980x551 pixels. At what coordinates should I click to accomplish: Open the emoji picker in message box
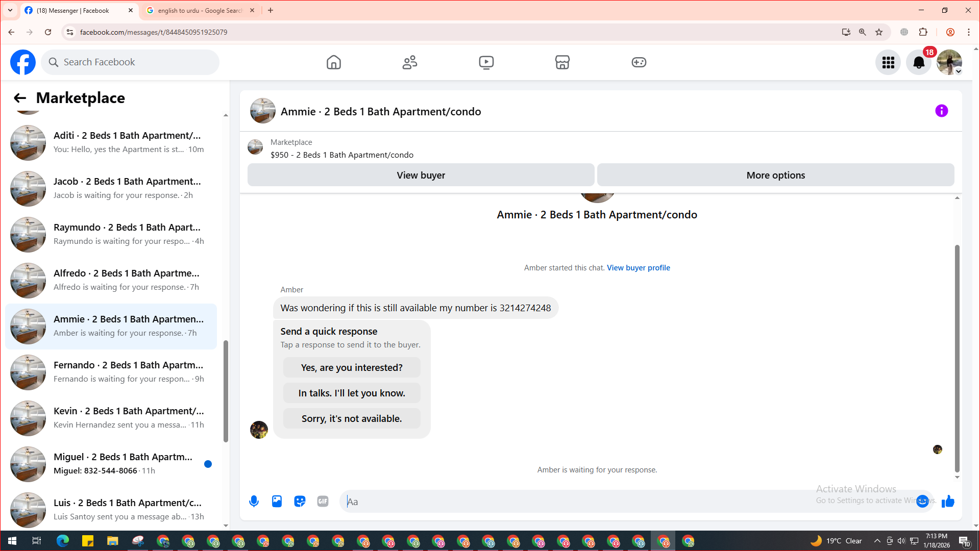922,502
